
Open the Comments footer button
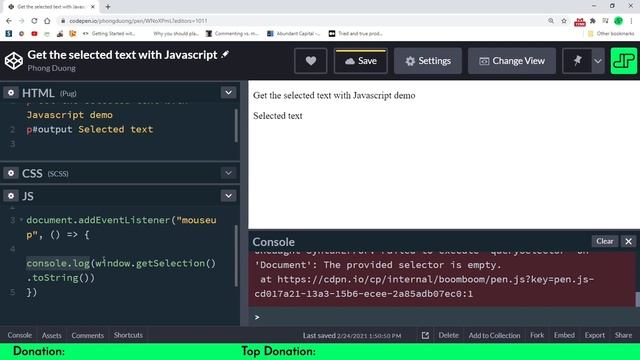pyautogui.click(x=88, y=335)
